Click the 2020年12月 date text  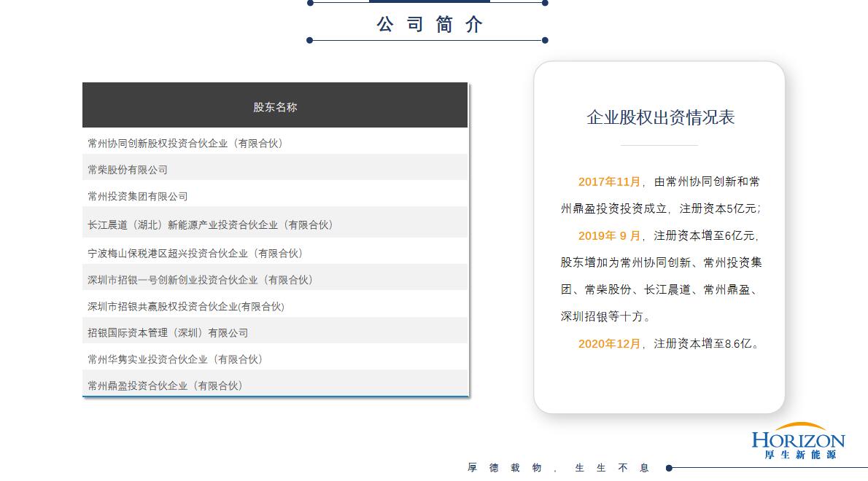[609, 344]
